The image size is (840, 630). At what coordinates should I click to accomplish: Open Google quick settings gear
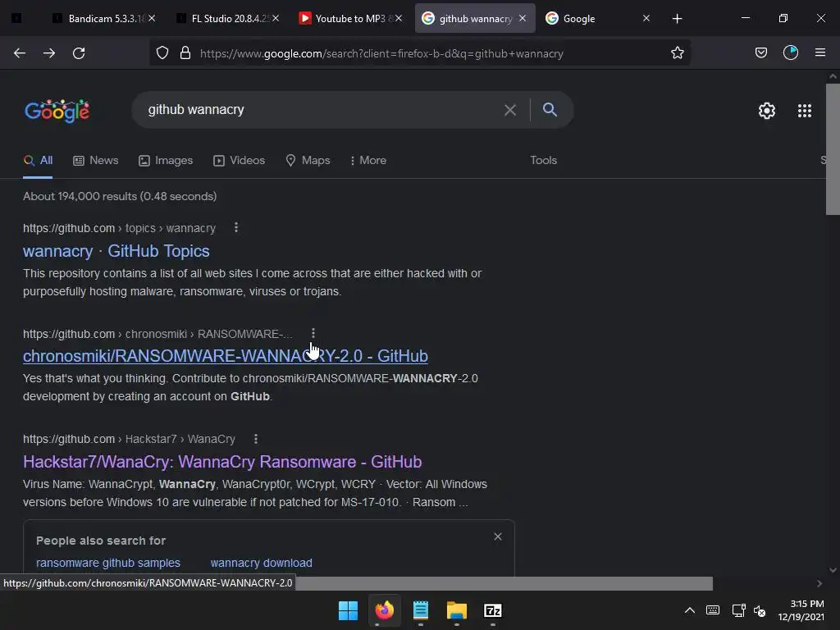click(767, 111)
